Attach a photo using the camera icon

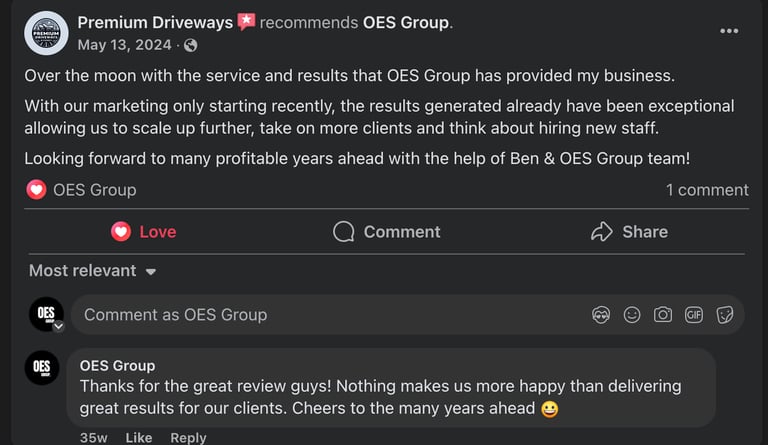663,315
